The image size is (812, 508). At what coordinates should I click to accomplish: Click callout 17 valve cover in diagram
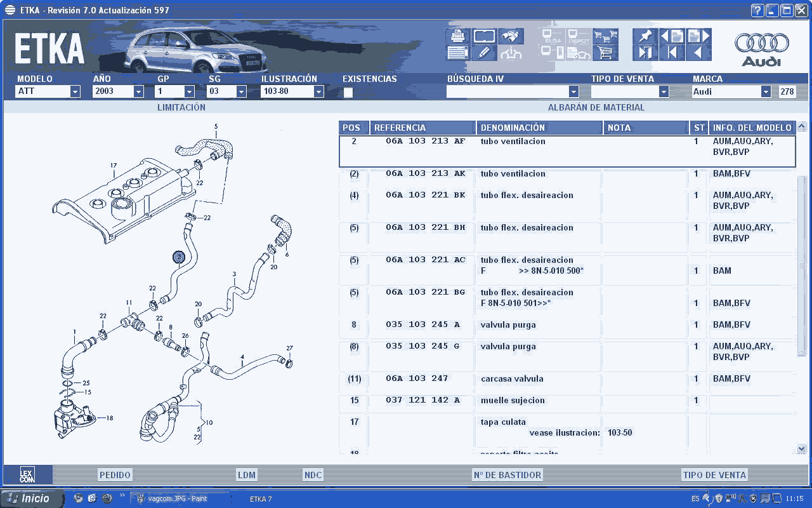point(114,166)
